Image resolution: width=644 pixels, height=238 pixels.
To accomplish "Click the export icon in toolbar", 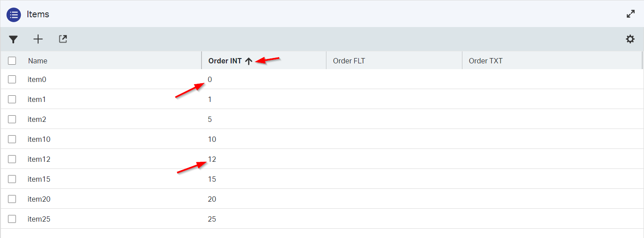I will point(63,39).
